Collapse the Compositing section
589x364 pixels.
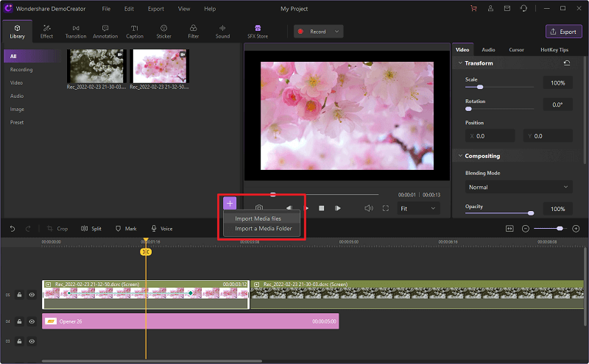point(460,156)
